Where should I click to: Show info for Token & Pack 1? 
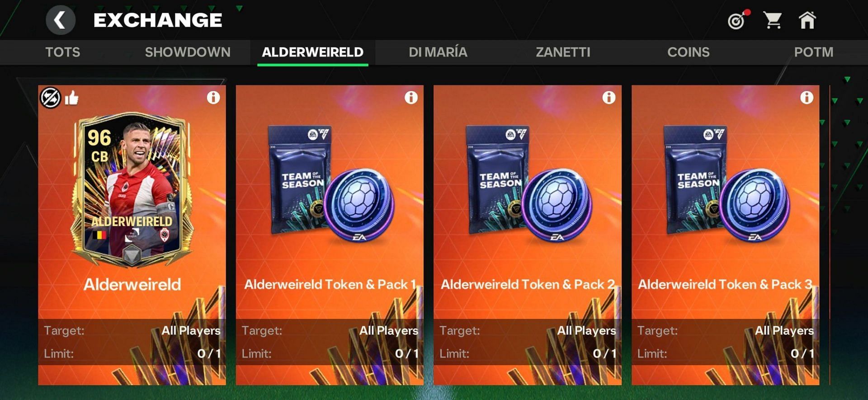pos(411,98)
